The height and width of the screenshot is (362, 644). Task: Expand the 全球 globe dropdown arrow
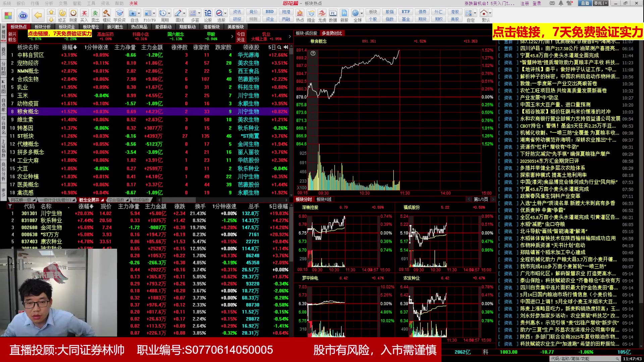coord(362,13)
